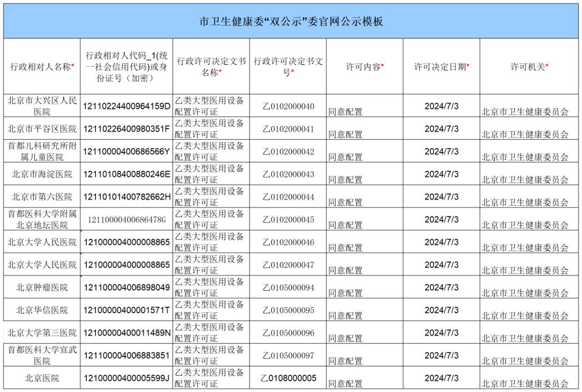Select credit code 12110000400686566Y
The width and height of the screenshot is (582, 392).
(126, 151)
